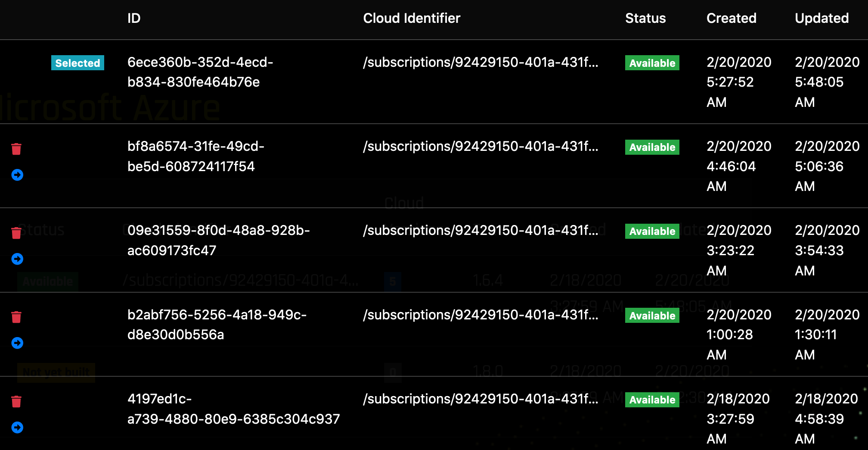Select the 4197ed1c entry via blue arrow
Screen dimensions: 868x450
tap(17, 428)
